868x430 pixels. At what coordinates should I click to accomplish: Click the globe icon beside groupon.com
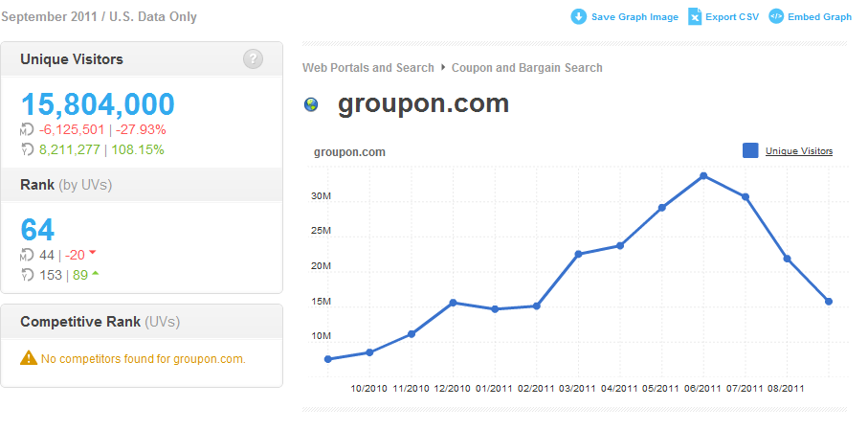tap(311, 104)
